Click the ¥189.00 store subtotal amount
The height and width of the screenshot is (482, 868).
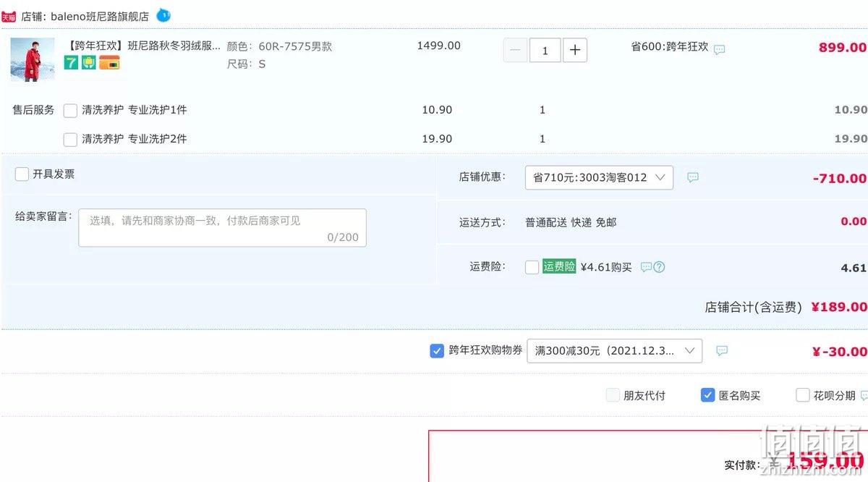(839, 307)
